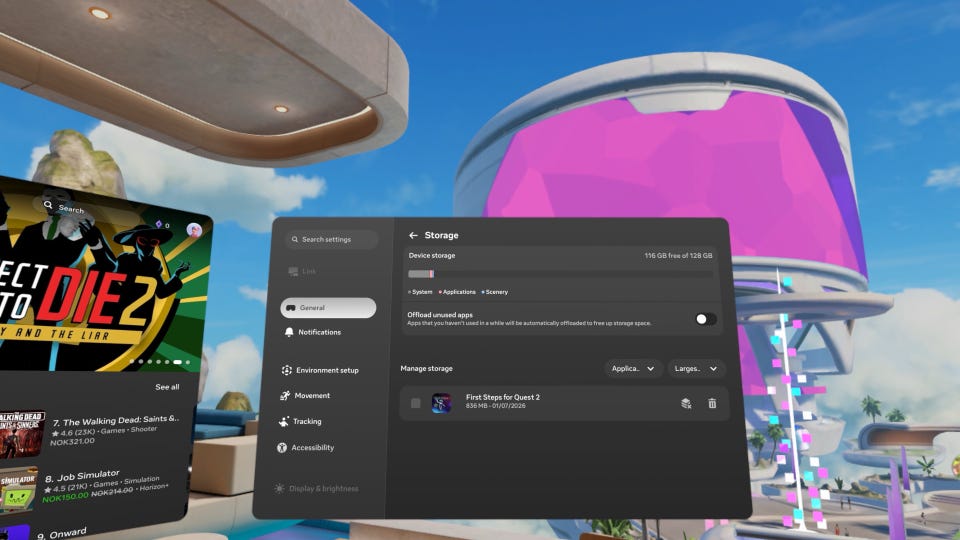Image resolution: width=960 pixels, height=540 pixels.
Task: Open Accessibility settings
Action: tap(306, 448)
